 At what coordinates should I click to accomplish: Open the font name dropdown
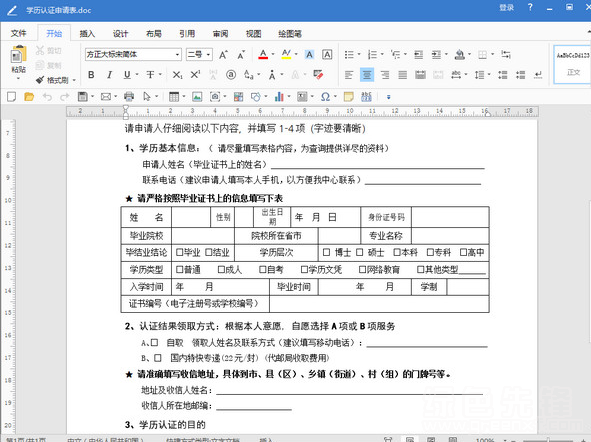177,55
